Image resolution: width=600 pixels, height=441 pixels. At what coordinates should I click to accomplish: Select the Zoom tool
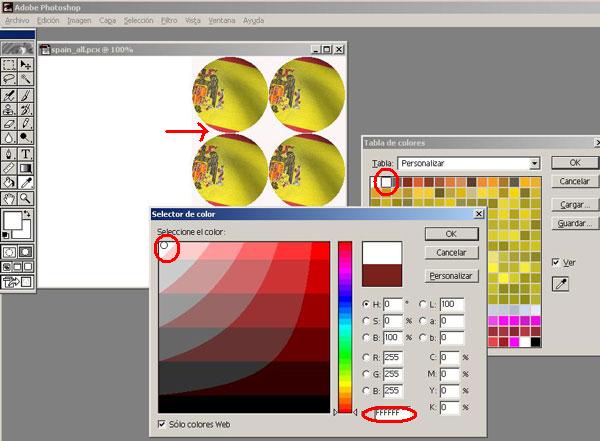point(26,198)
